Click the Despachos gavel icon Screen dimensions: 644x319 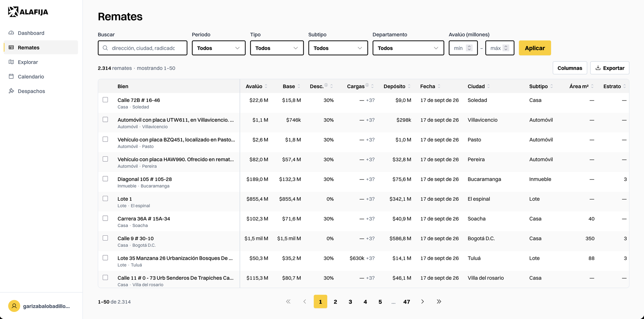(x=11, y=91)
